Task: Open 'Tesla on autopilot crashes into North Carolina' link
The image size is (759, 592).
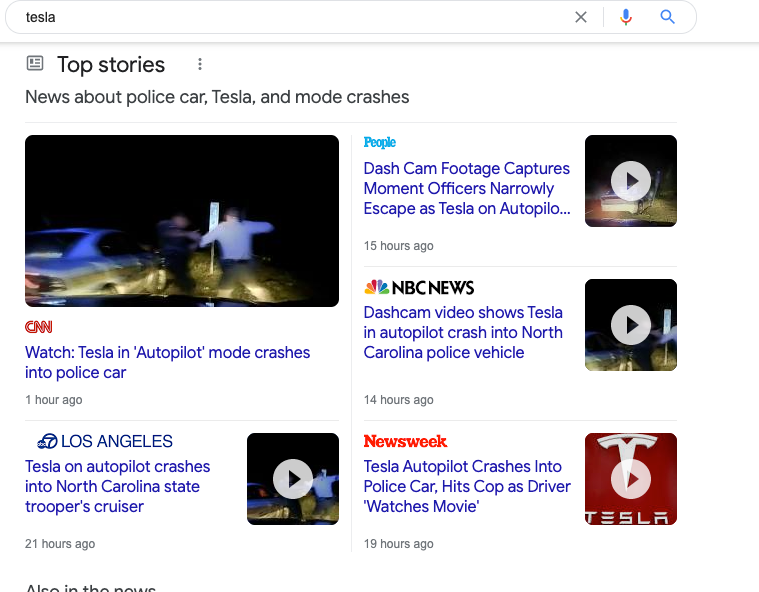Action: [118, 486]
